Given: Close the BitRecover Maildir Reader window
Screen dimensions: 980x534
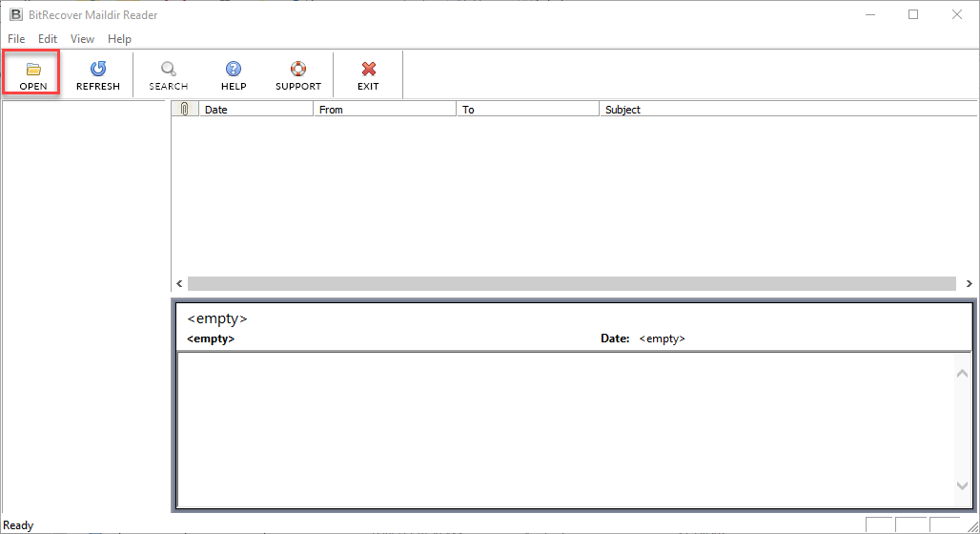Looking at the screenshot, I should pyautogui.click(x=957, y=14).
